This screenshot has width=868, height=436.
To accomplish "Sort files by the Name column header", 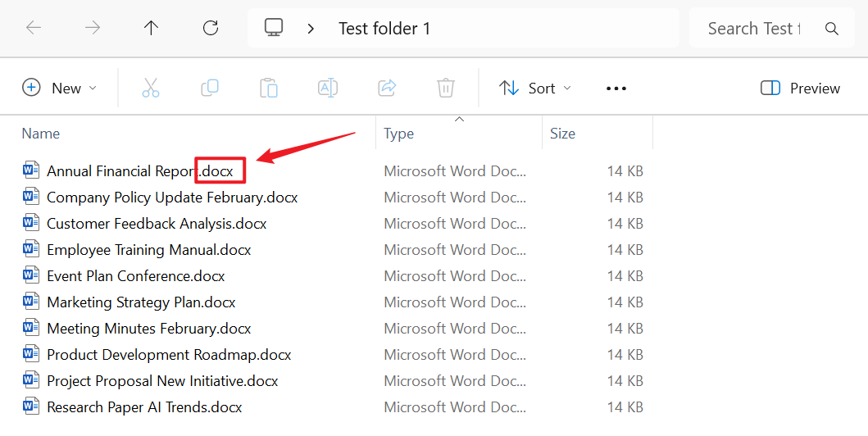I will [41, 134].
